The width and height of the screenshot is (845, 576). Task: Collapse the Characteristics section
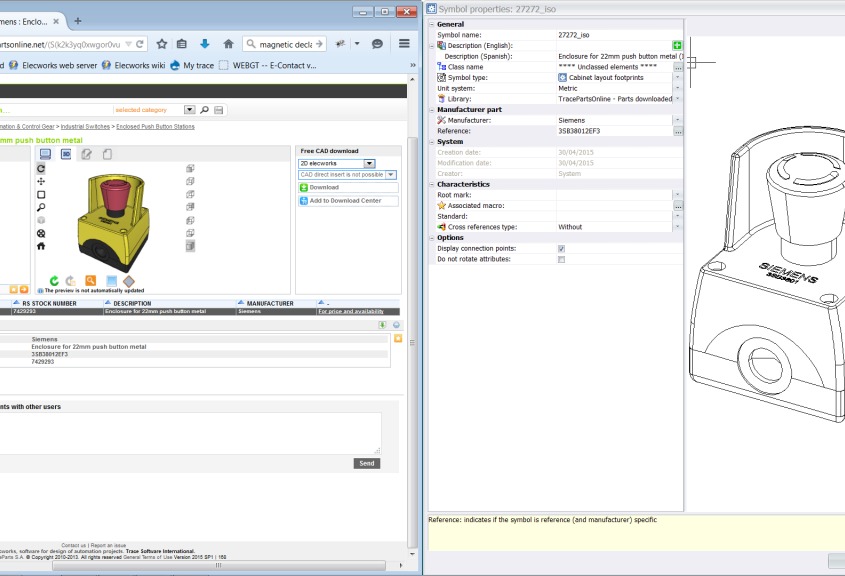coord(432,184)
